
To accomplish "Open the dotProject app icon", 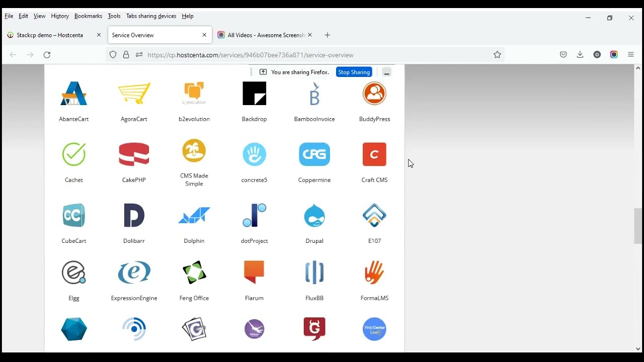I will (255, 216).
